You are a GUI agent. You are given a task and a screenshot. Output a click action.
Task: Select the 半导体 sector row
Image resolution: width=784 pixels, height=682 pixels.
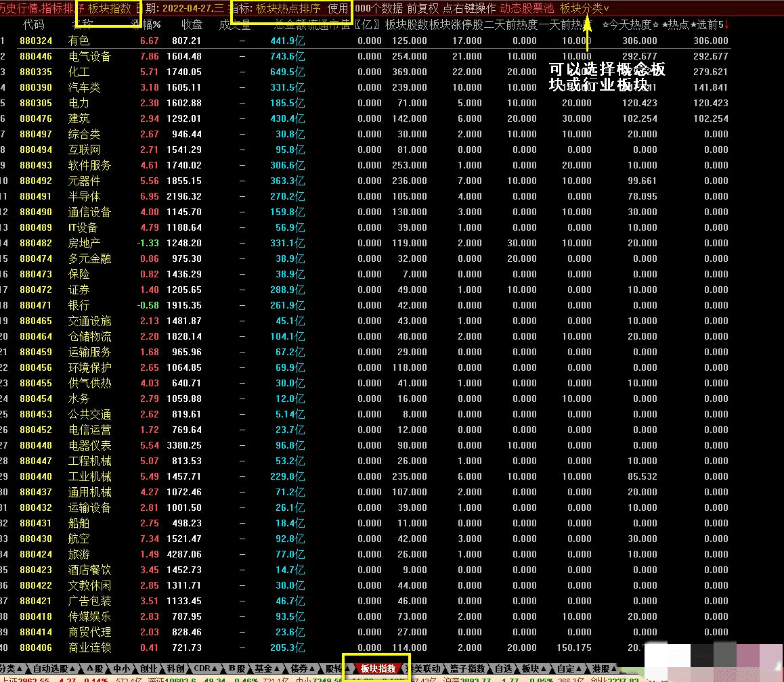(84, 196)
